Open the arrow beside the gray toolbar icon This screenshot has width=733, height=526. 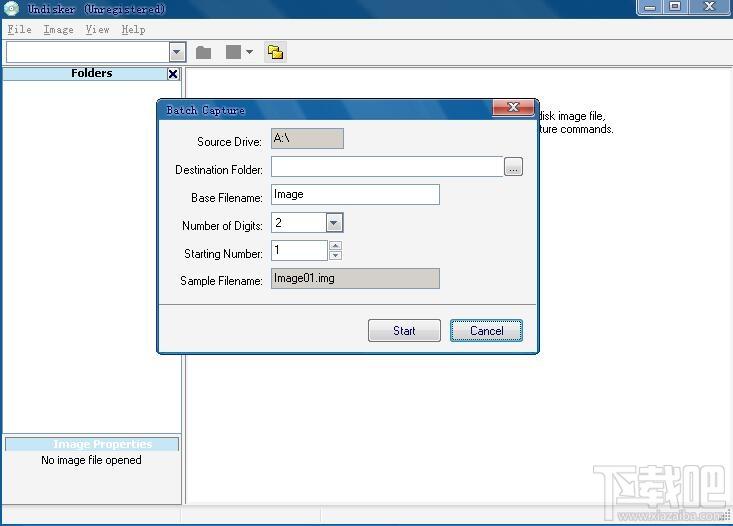point(250,52)
